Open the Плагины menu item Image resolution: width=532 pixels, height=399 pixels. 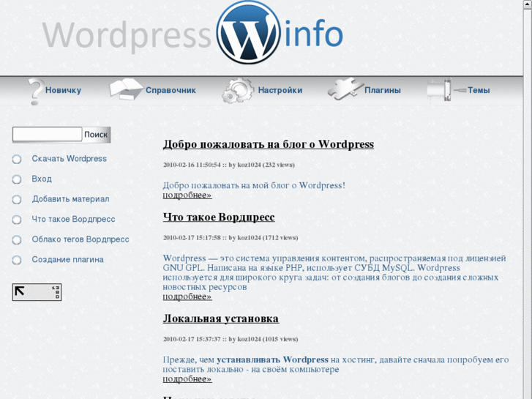click(x=383, y=90)
